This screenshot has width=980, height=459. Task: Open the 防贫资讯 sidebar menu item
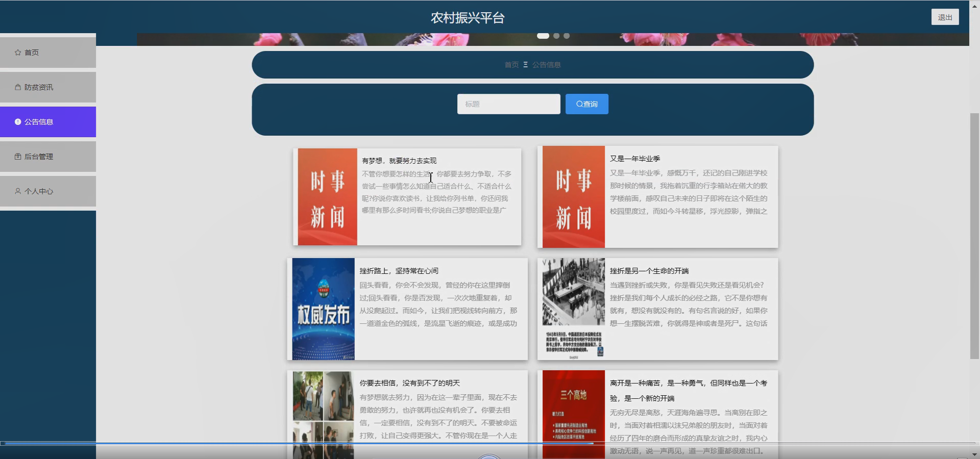[48, 87]
